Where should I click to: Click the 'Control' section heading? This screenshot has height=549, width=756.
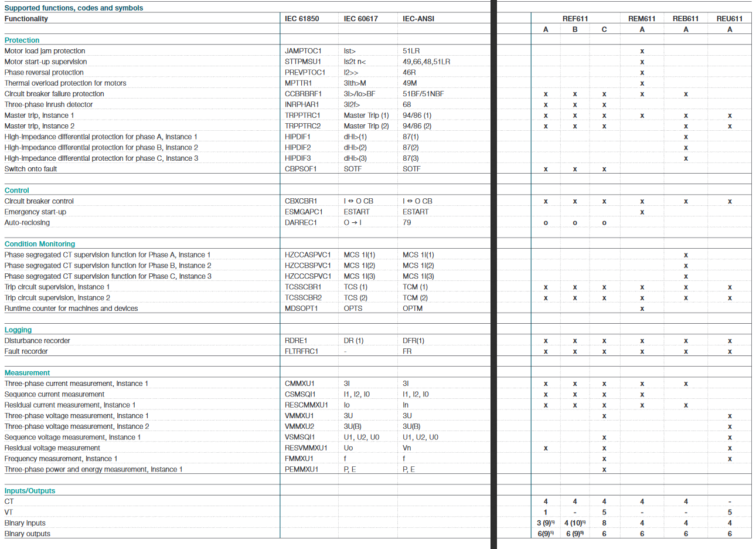[16, 191]
